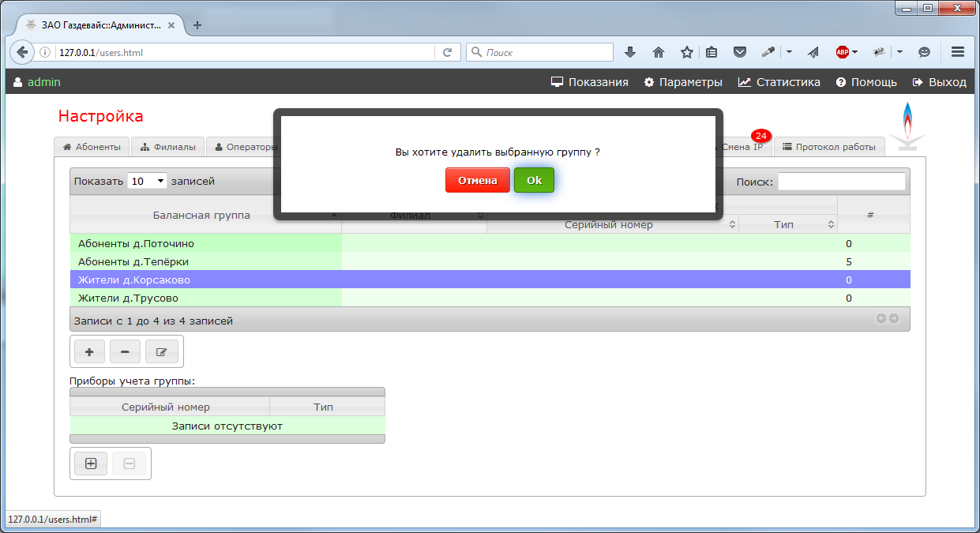
Task: Open the Adblock Plus icon
Action: coord(843,52)
